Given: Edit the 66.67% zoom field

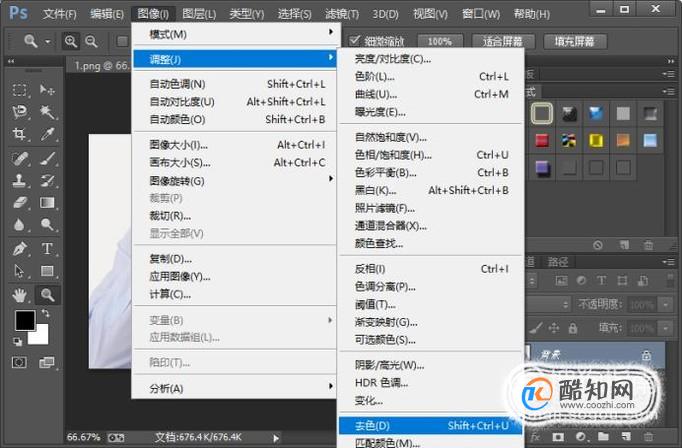Looking at the screenshot, I should 84,437.
